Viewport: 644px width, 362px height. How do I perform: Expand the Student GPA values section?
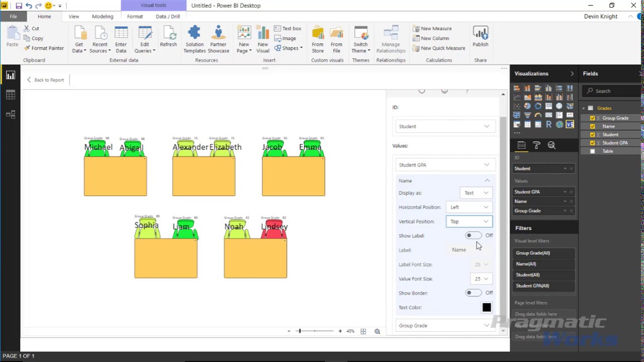tap(444, 165)
